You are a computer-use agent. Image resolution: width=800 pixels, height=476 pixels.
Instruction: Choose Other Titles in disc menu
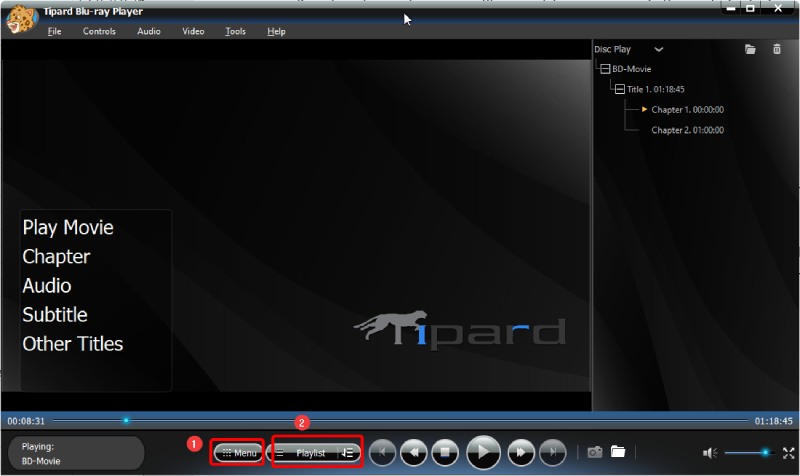[72, 344]
